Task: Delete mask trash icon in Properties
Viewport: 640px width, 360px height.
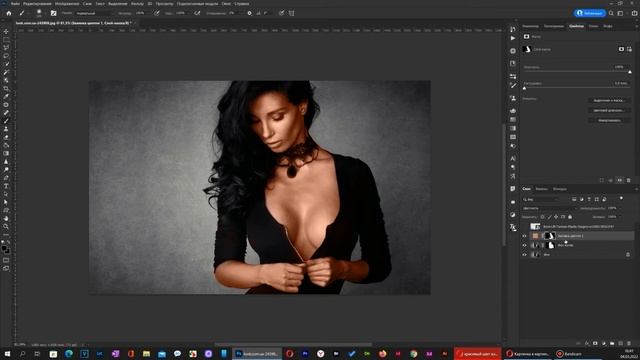Action: (x=629, y=180)
